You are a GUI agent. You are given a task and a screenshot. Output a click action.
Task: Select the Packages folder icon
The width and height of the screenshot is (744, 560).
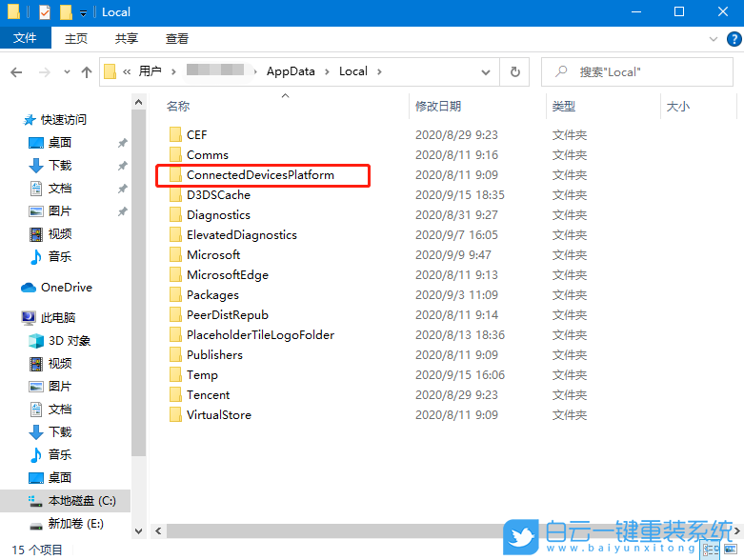[175, 295]
